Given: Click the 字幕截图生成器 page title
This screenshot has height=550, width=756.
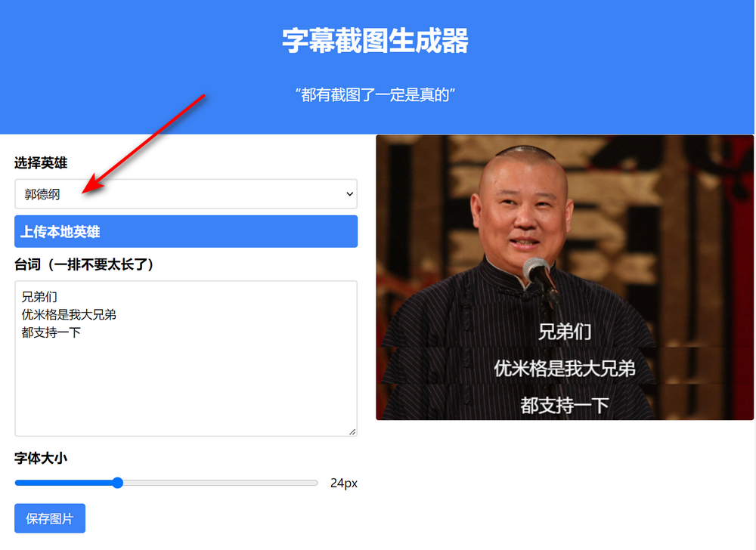Looking at the screenshot, I should 376,41.
